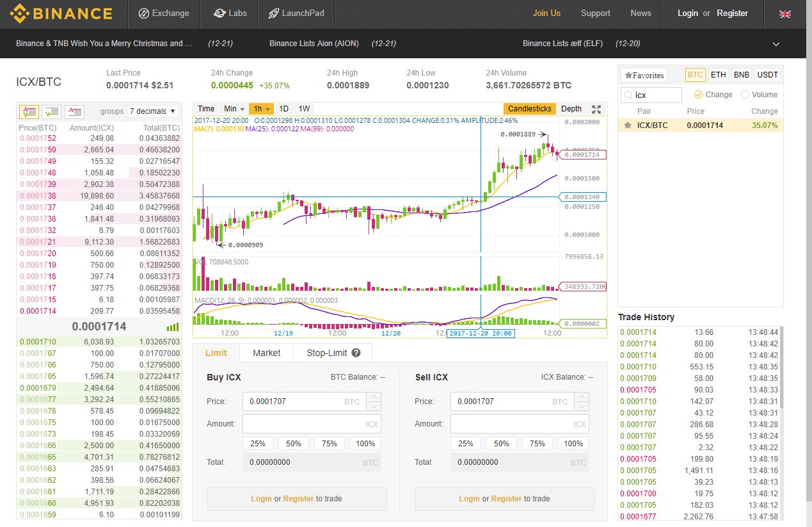812x527 pixels.
Task: Click the Binance logo
Action: click(60, 13)
